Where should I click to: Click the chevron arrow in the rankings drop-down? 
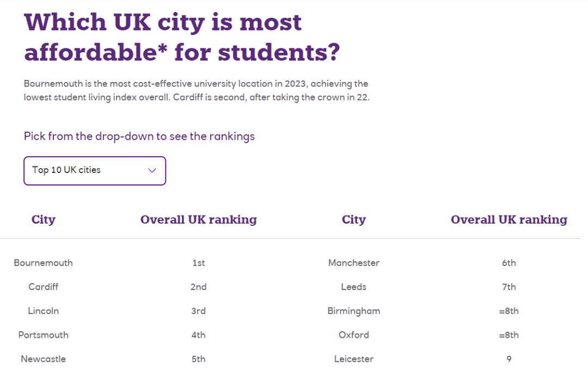point(152,171)
